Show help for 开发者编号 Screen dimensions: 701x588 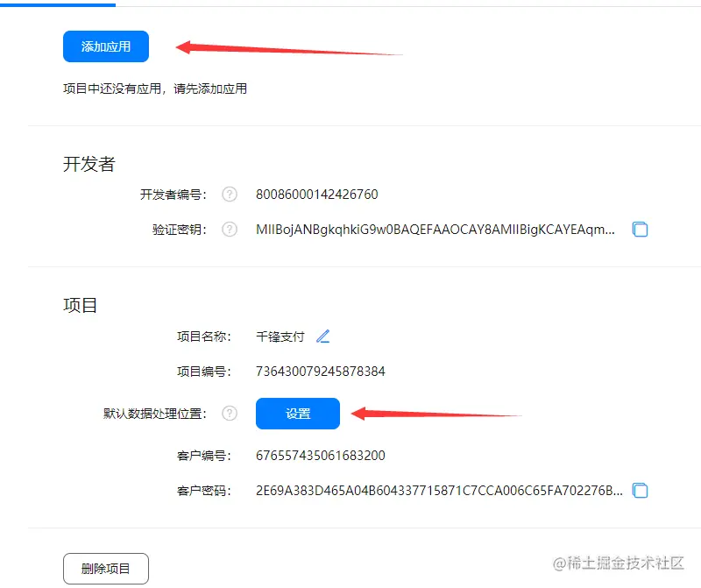click(x=230, y=195)
